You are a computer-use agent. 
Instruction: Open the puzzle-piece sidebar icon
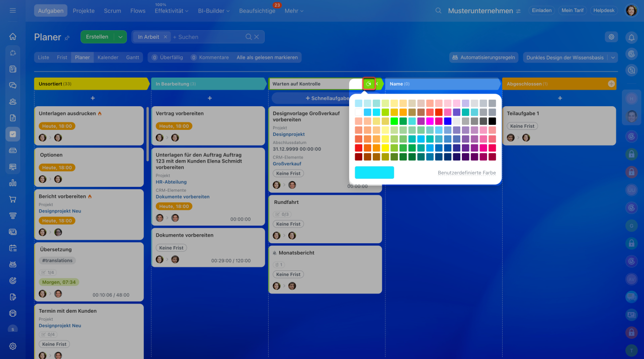13,53
